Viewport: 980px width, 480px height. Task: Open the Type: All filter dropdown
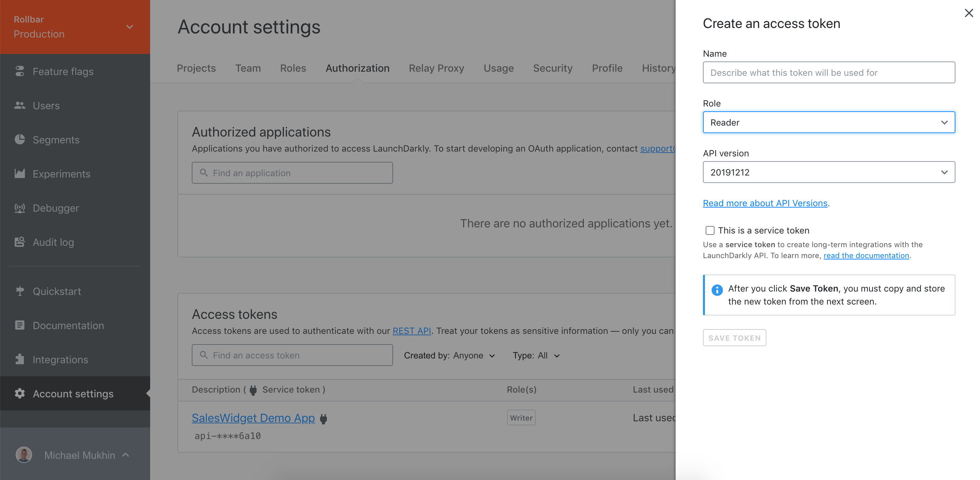(536, 355)
